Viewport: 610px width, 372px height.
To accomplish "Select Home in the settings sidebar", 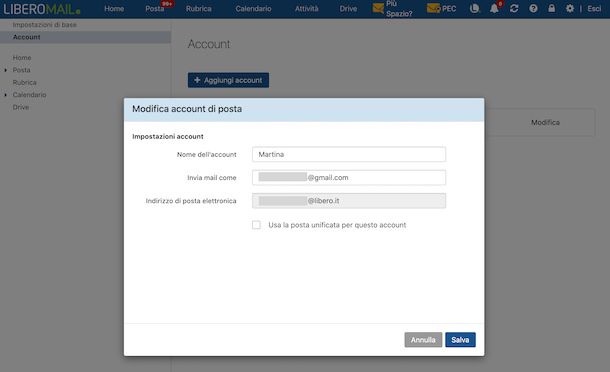I will coord(22,58).
